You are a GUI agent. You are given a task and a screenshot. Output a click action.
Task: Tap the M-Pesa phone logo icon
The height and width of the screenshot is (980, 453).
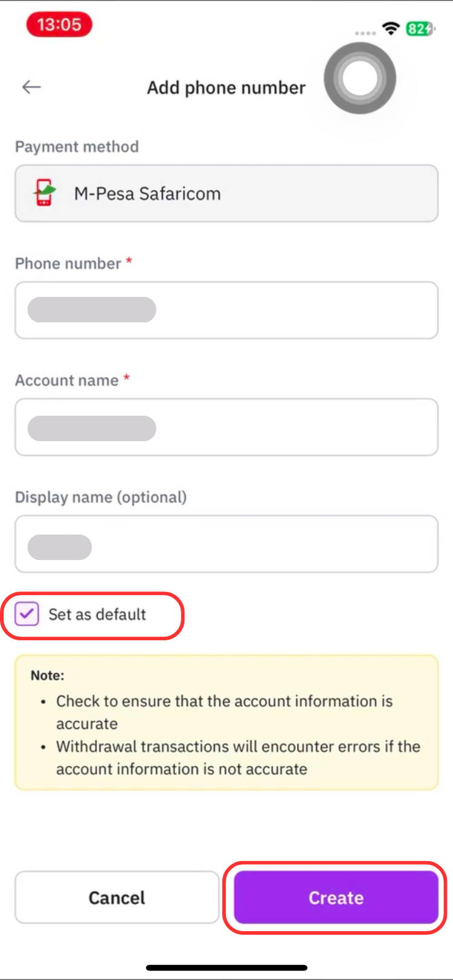[x=44, y=193]
